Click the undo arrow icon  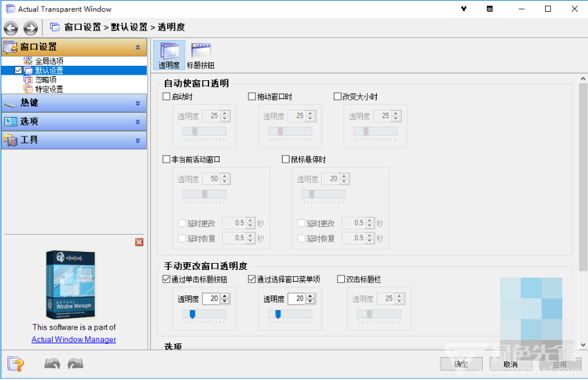pyautogui.click(x=52, y=363)
